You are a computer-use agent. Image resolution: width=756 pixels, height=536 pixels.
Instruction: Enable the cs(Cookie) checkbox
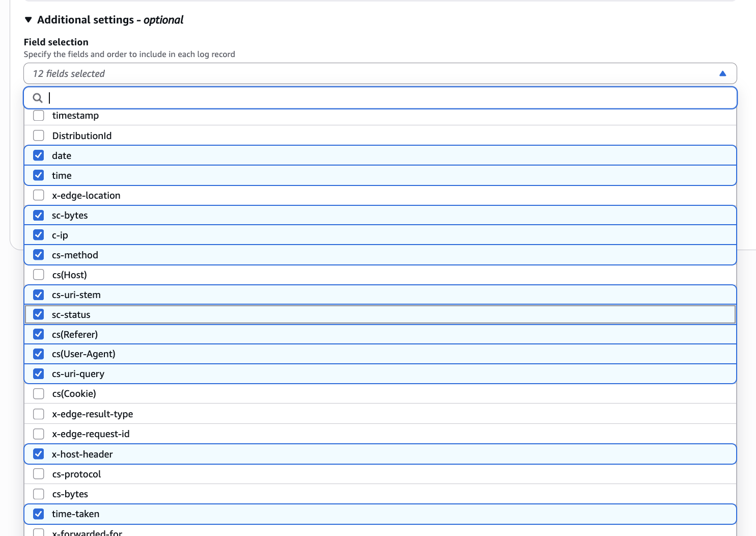tap(38, 393)
